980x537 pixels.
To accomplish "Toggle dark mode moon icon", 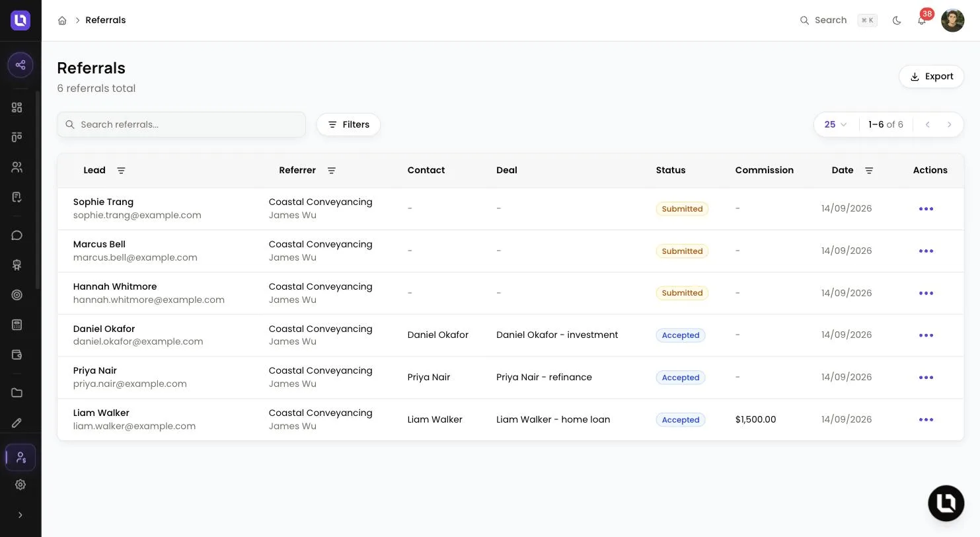I will (x=897, y=21).
